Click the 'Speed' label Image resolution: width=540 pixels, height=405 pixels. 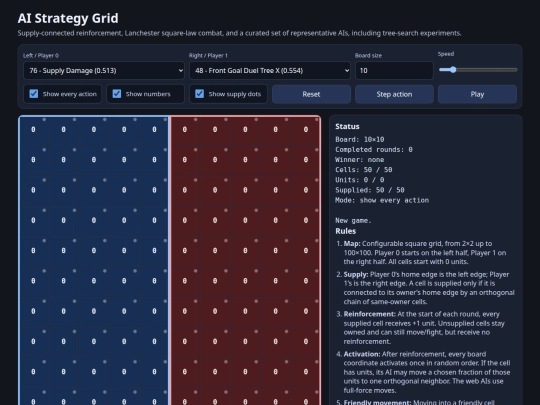[446, 54]
